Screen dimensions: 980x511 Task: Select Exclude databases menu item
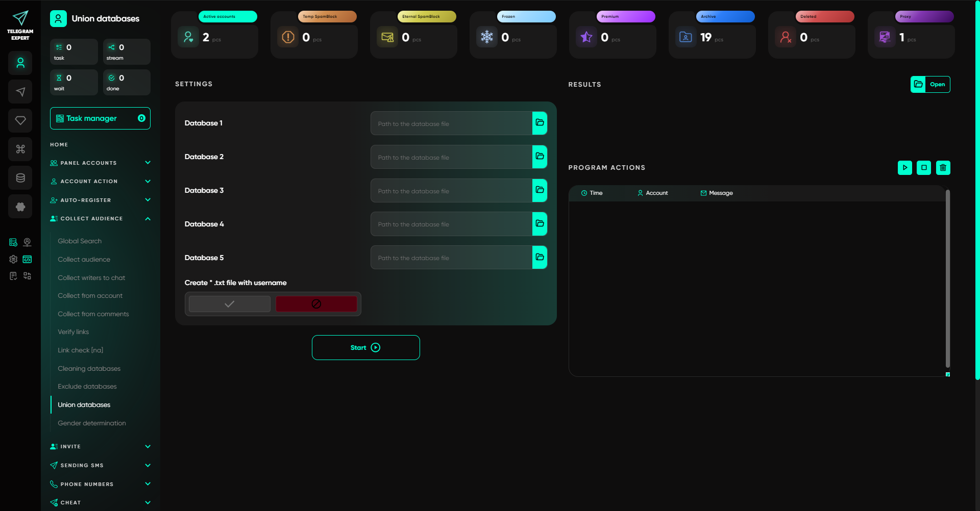click(x=87, y=387)
